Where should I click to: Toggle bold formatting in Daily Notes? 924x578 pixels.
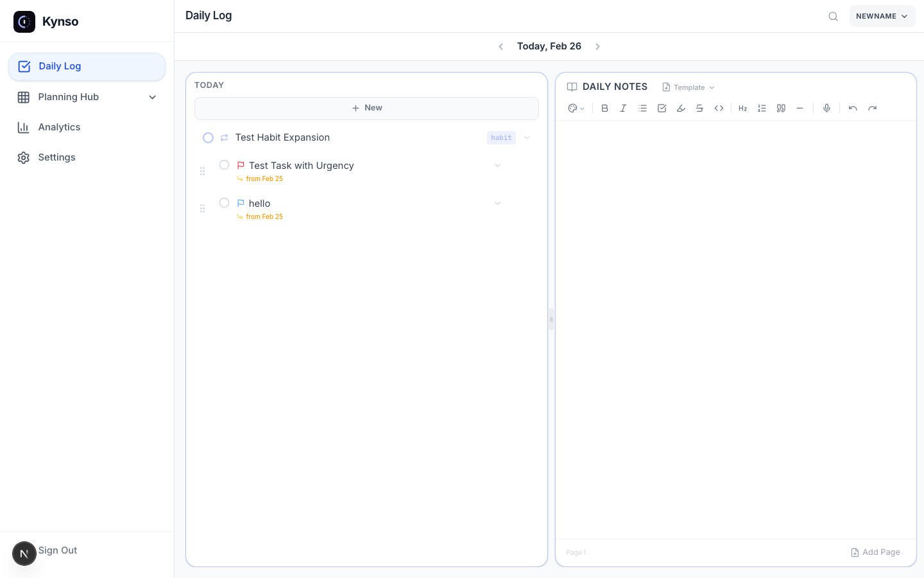click(x=604, y=108)
